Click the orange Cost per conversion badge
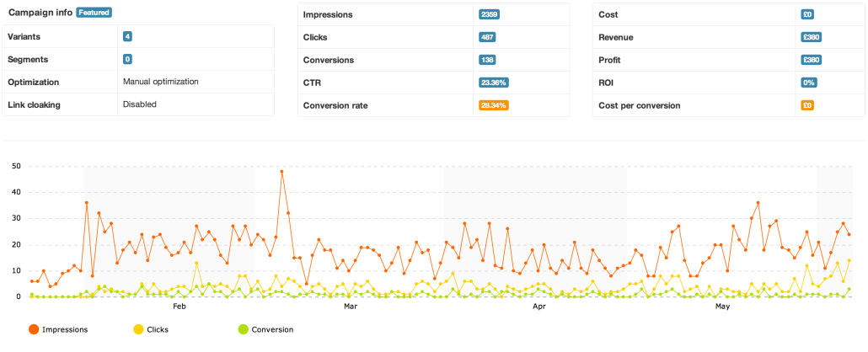This screenshot has height=352, width=868. tap(806, 106)
